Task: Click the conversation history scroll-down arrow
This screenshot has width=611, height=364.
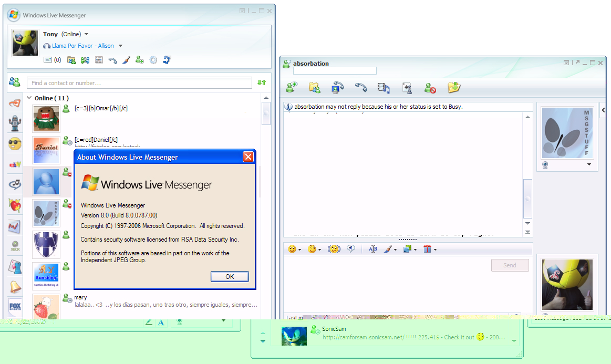Action: coord(527,223)
